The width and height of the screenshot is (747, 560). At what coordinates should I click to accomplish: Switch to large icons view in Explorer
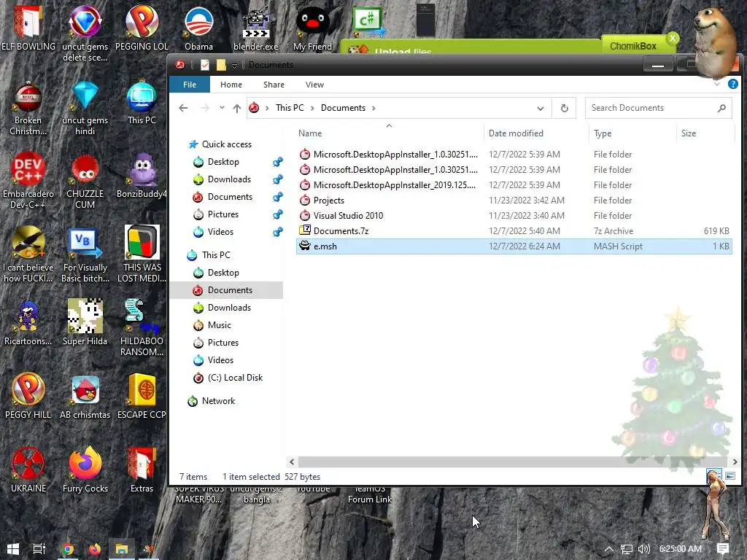pyautogui.click(x=729, y=475)
